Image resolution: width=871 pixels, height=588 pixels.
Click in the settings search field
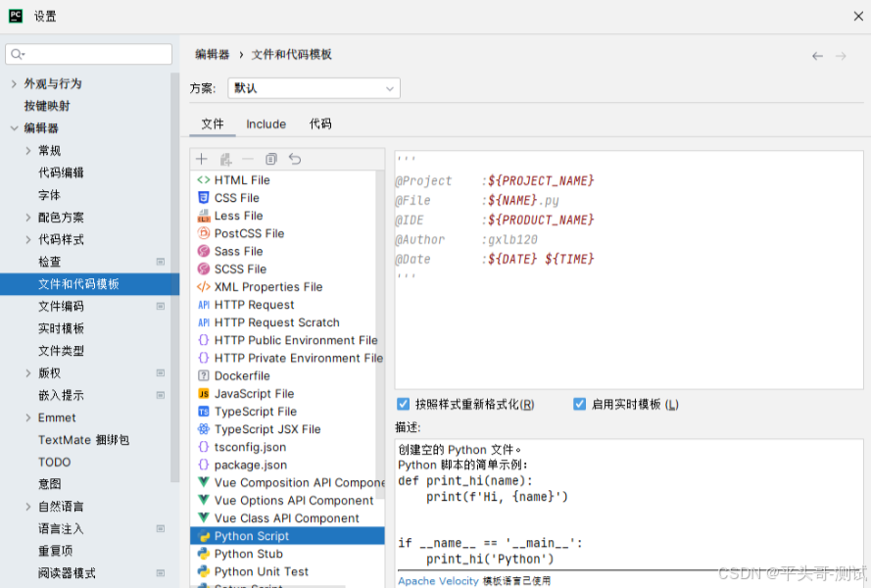click(x=89, y=54)
